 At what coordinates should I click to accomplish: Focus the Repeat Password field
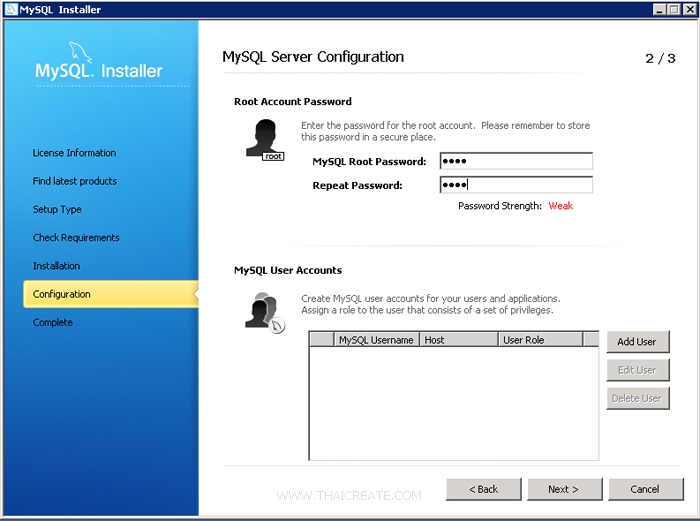[x=516, y=185]
